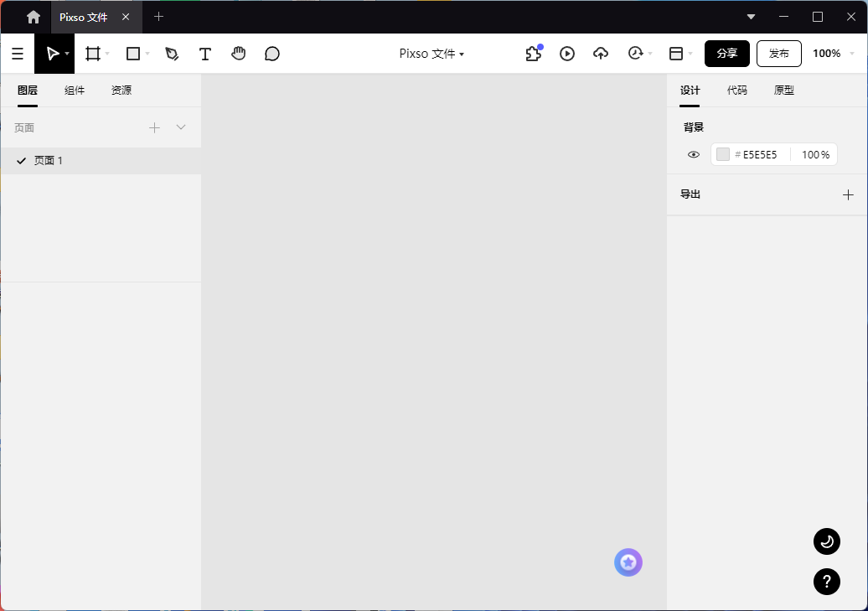868x611 pixels.
Task: Switch to the 组件 tab
Action: (75, 91)
